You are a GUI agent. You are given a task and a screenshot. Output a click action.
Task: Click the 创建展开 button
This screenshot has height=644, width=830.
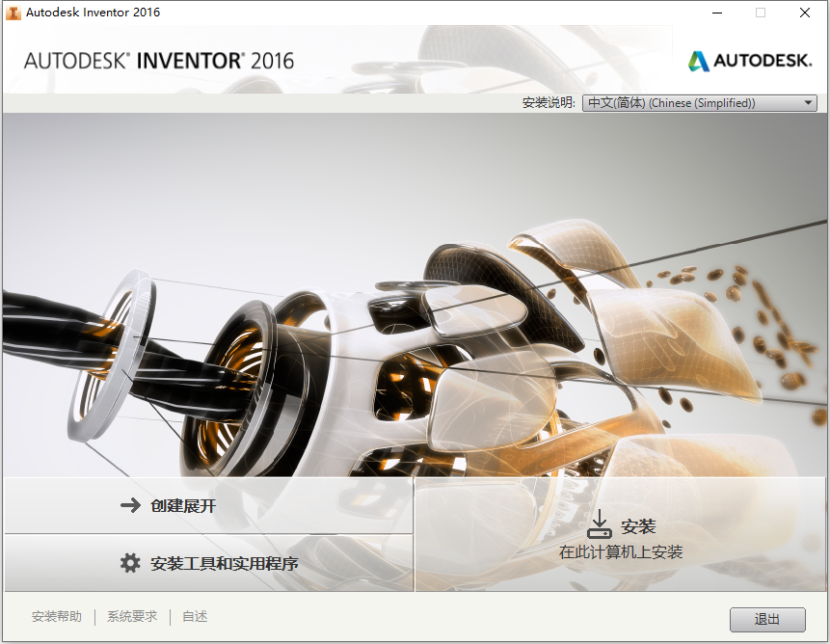coord(208,505)
